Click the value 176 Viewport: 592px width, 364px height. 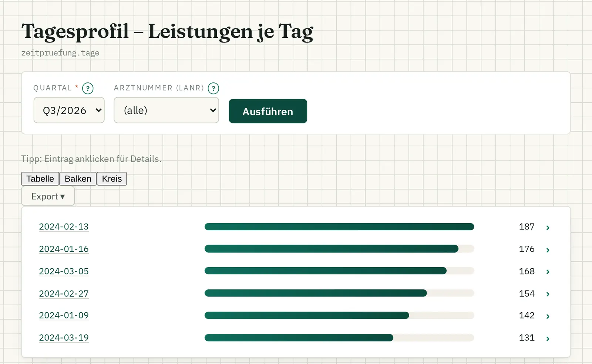527,249
